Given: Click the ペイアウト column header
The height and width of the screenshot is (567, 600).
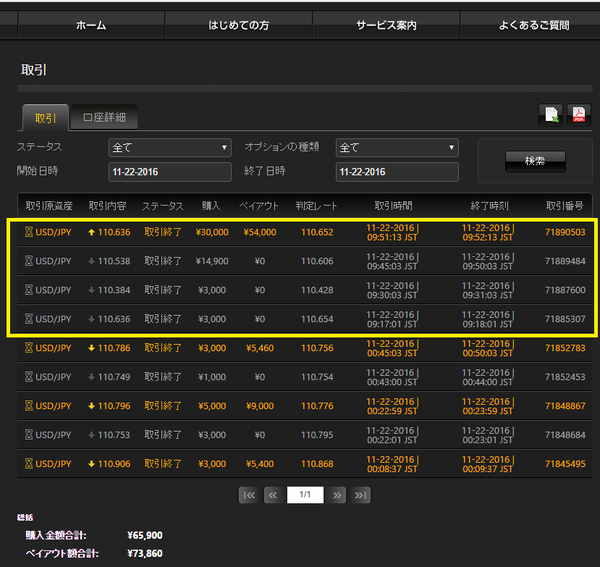Looking at the screenshot, I should (259, 206).
